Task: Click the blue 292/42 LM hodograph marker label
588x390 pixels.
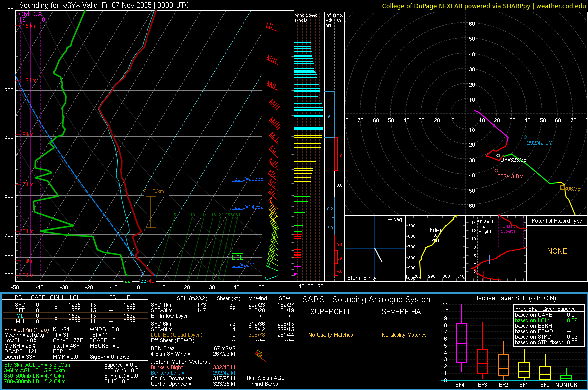Action: pos(540,143)
